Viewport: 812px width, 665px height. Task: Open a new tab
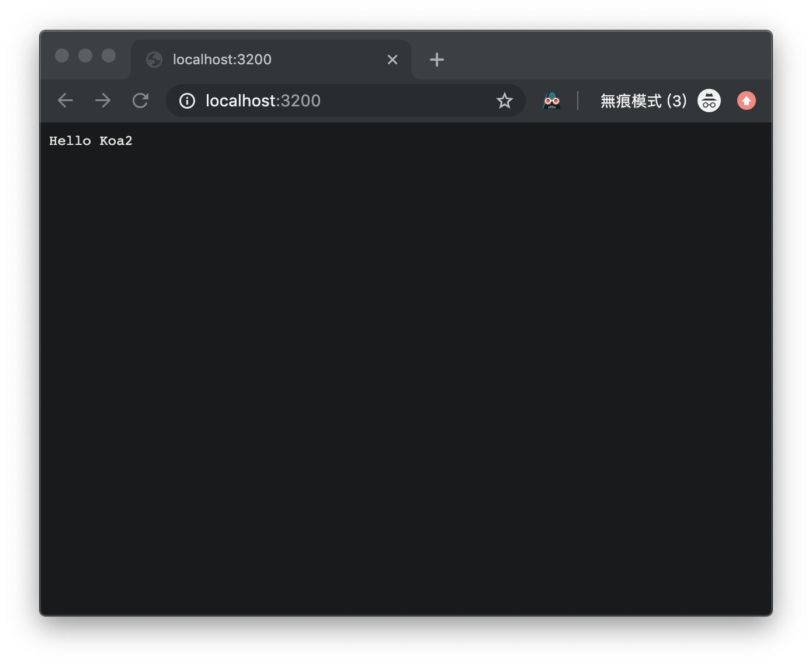coord(437,60)
